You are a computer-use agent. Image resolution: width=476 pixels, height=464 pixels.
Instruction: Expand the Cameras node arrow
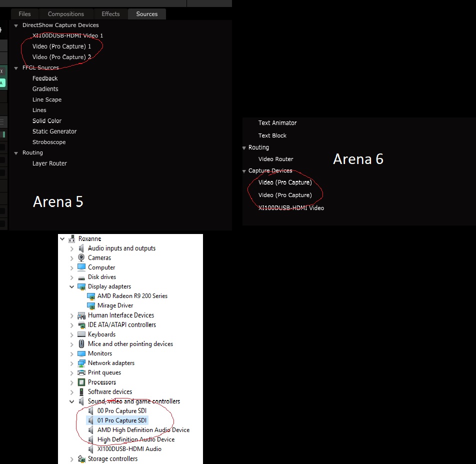tap(72, 258)
